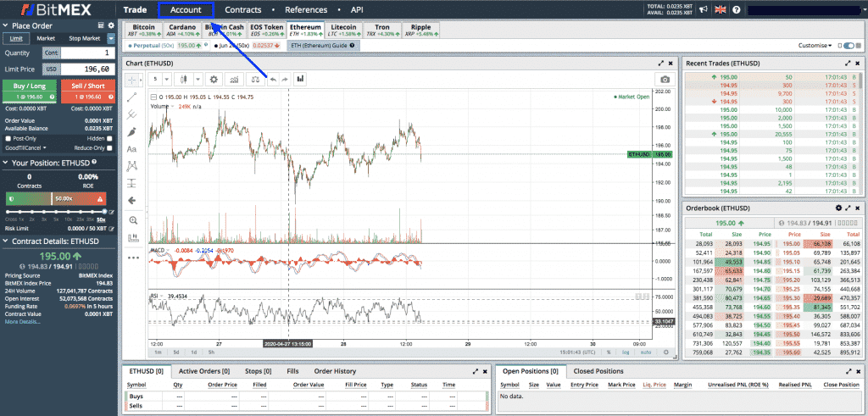Screen dimensions: 868x416
Task: Click the leverage slider handle at 50x
Action: (104, 211)
